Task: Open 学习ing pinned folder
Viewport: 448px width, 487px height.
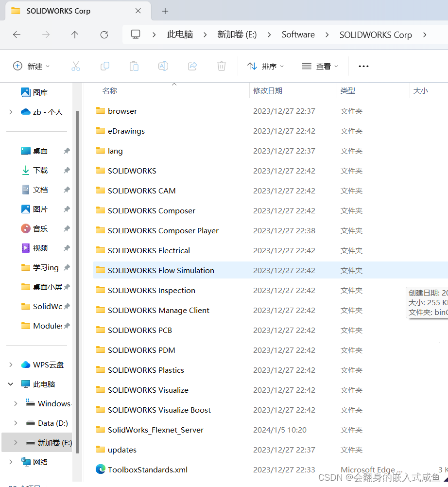Action: coord(39,267)
